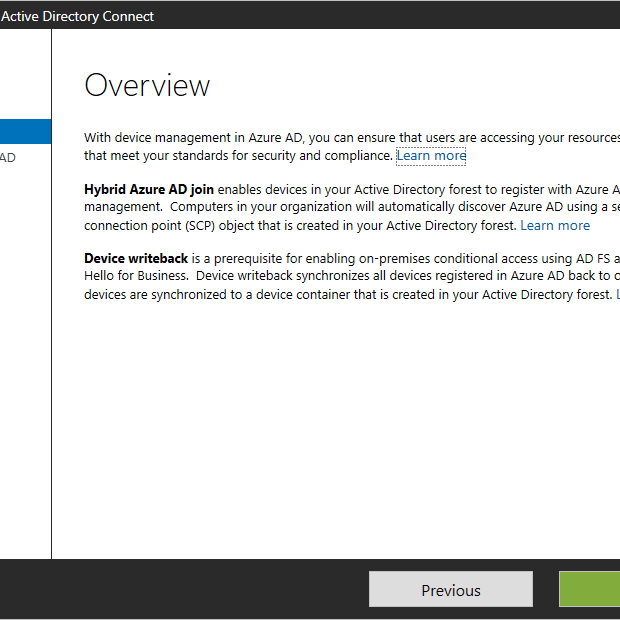Open Learn more link after security and compliance
The height and width of the screenshot is (620, 620).
pos(431,156)
